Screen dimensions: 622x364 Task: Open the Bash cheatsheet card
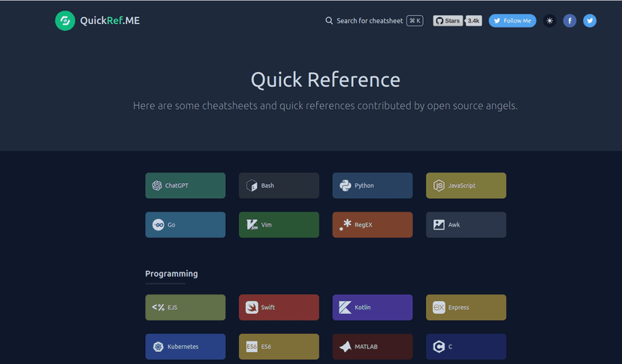(279, 185)
